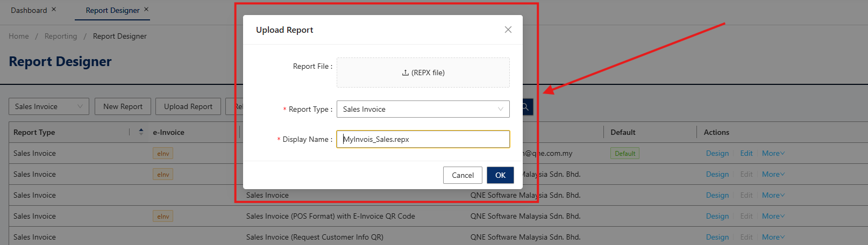Viewport: 868px width, 245px height.
Task: Click the Report Type dropdown chevron in dialog
Action: click(501, 109)
